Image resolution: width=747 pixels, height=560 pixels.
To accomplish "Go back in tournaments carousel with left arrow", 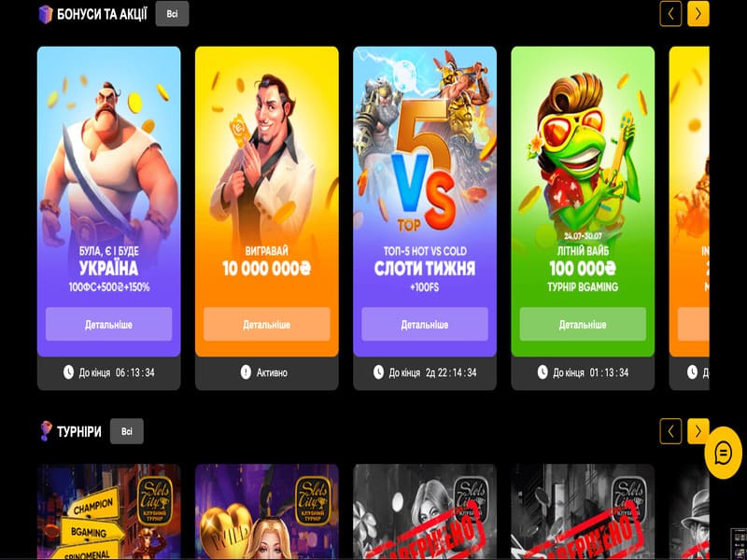I will pos(670,431).
